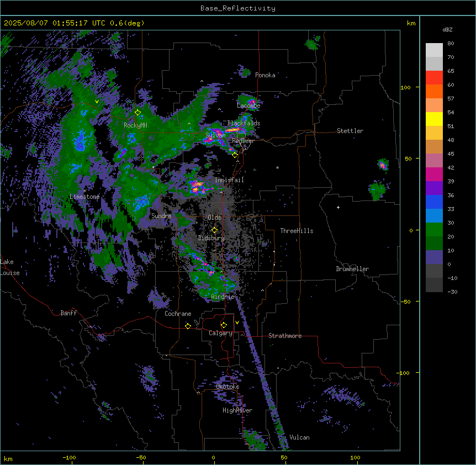Click the Didsbury town label
Screen dimensions: 476x465
point(211,238)
